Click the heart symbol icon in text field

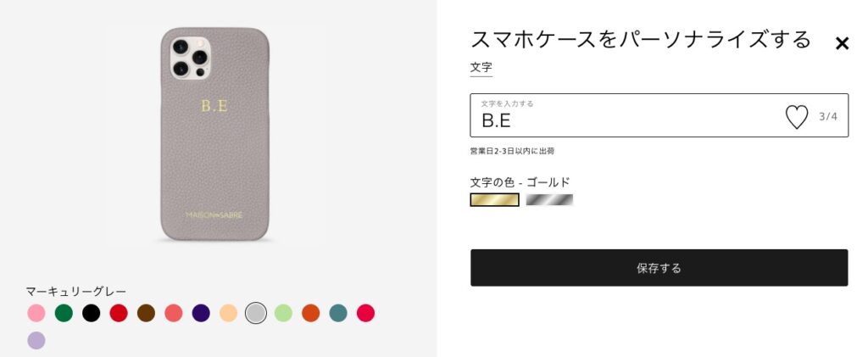pyautogui.click(x=797, y=117)
